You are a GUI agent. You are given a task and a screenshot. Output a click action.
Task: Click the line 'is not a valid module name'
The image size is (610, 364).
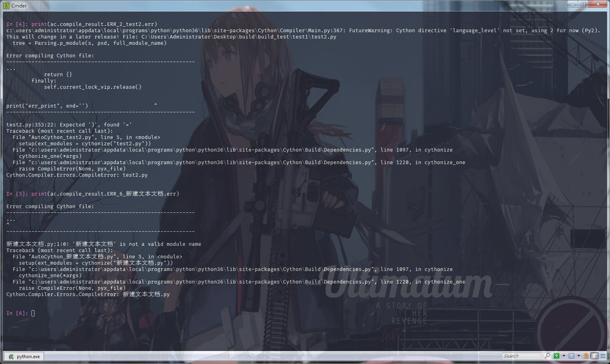(x=104, y=244)
